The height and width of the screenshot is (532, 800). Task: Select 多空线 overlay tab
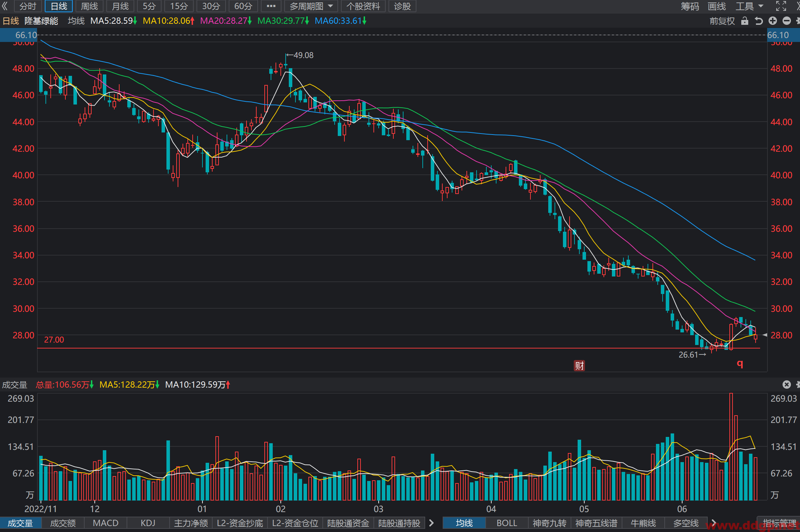point(686,523)
